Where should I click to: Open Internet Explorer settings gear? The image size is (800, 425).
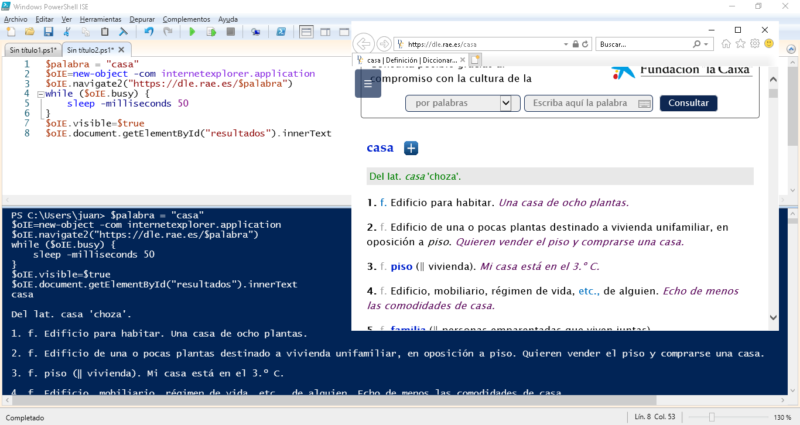click(x=754, y=44)
